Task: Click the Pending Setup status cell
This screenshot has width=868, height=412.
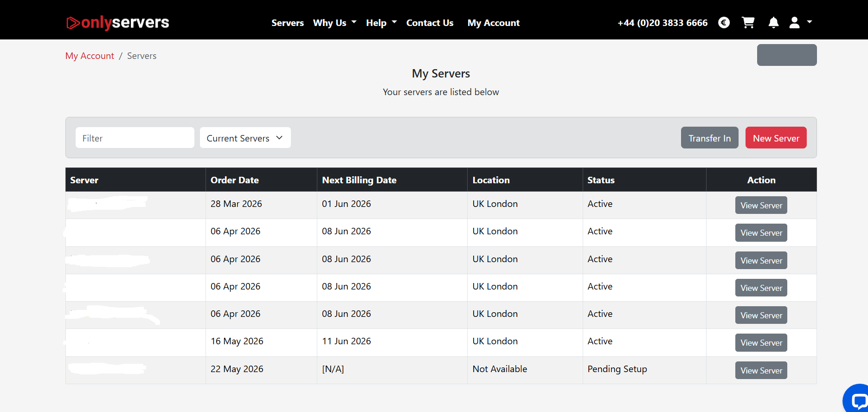Action: (644, 370)
